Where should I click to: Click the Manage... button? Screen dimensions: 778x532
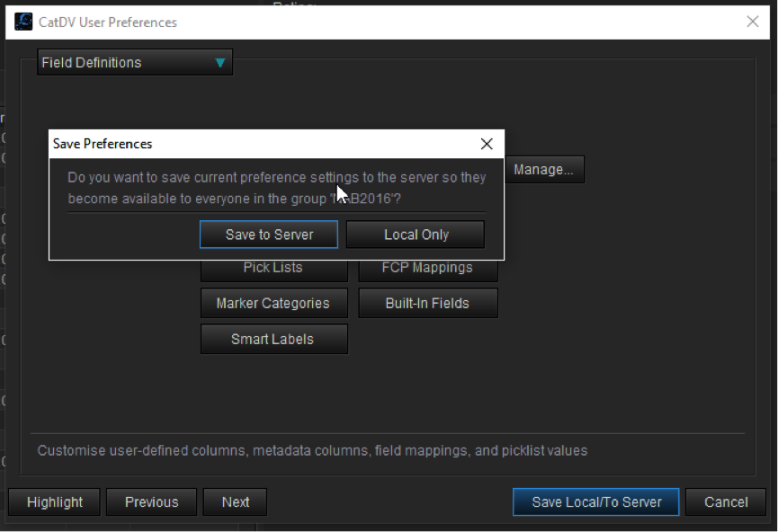coord(544,170)
